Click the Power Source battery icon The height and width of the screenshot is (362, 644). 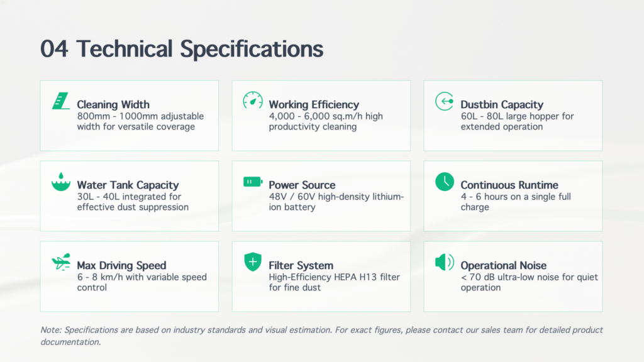coord(253,182)
